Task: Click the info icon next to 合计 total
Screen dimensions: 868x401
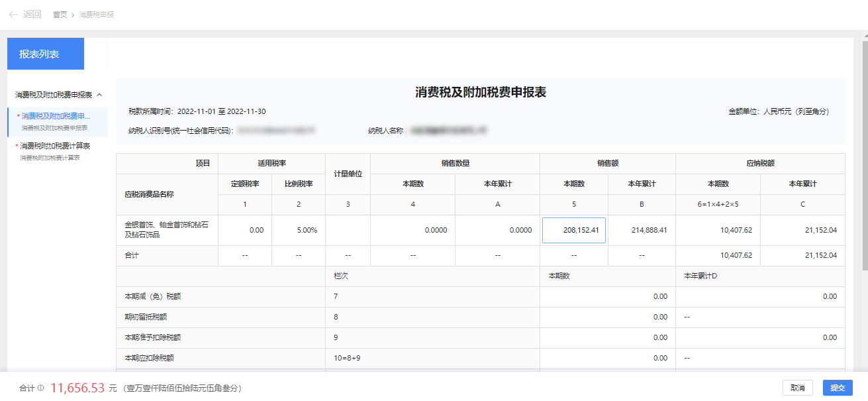Action: tap(40, 388)
